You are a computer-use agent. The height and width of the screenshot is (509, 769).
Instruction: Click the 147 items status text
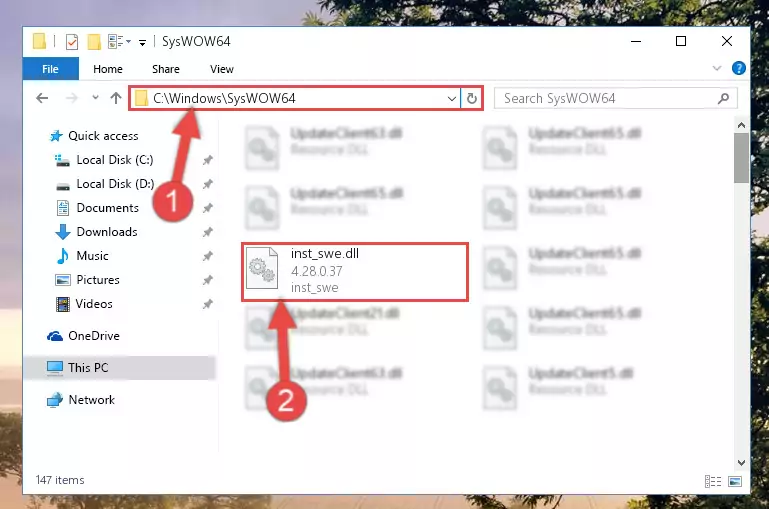60,480
